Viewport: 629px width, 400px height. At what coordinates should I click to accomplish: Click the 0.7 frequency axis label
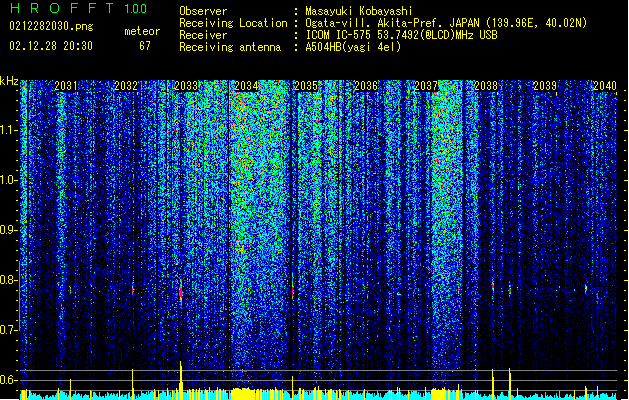click(8, 330)
